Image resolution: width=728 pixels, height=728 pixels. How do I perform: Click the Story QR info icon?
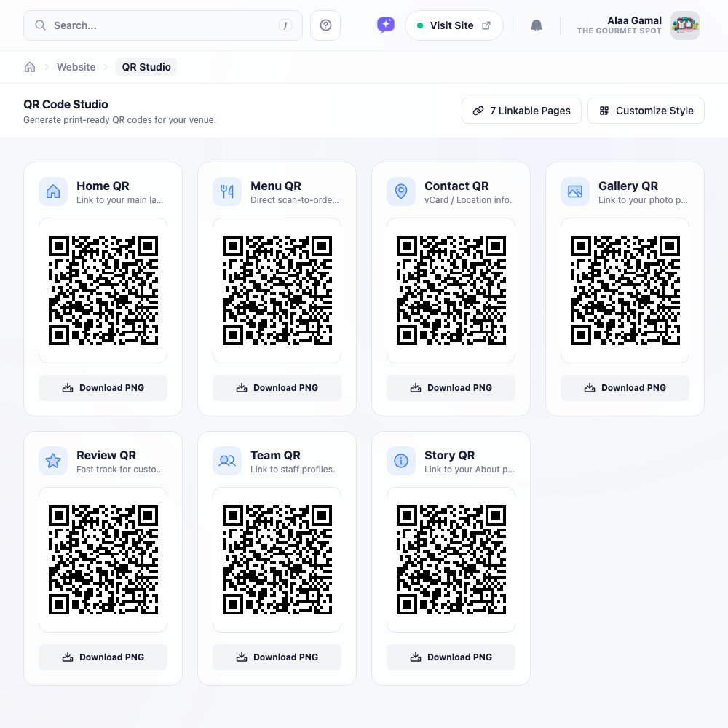tap(401, 461)
